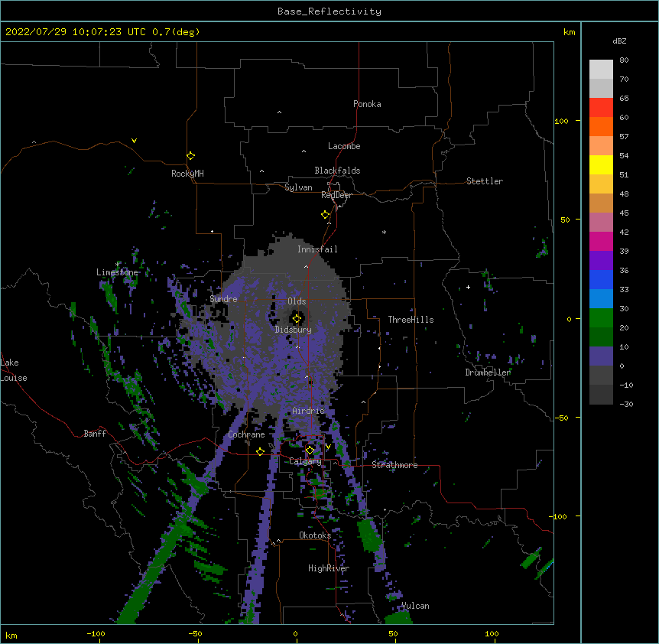Click the yellow diamond marker above RockyMH
Viewport: 659px width, 644px height.
(x=190, y=155)
